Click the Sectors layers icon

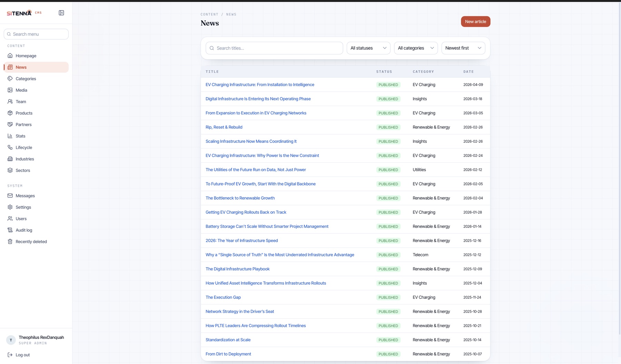click(10, 170)
